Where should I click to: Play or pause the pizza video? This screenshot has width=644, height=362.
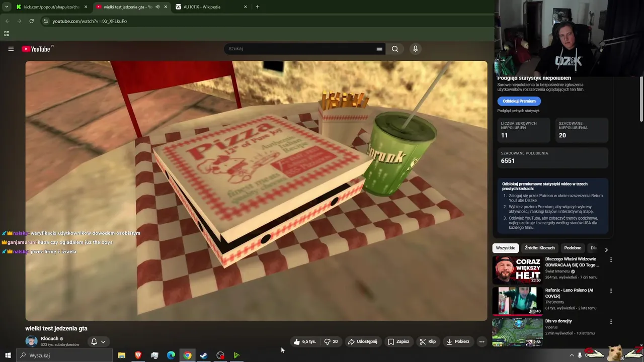tap(257, 191)
